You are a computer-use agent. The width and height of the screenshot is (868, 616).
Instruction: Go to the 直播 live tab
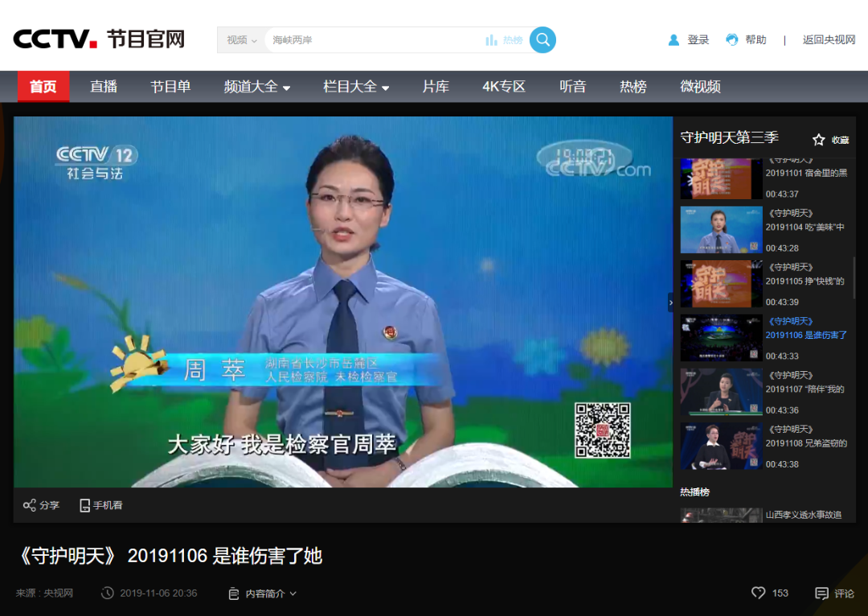point(104,87)
